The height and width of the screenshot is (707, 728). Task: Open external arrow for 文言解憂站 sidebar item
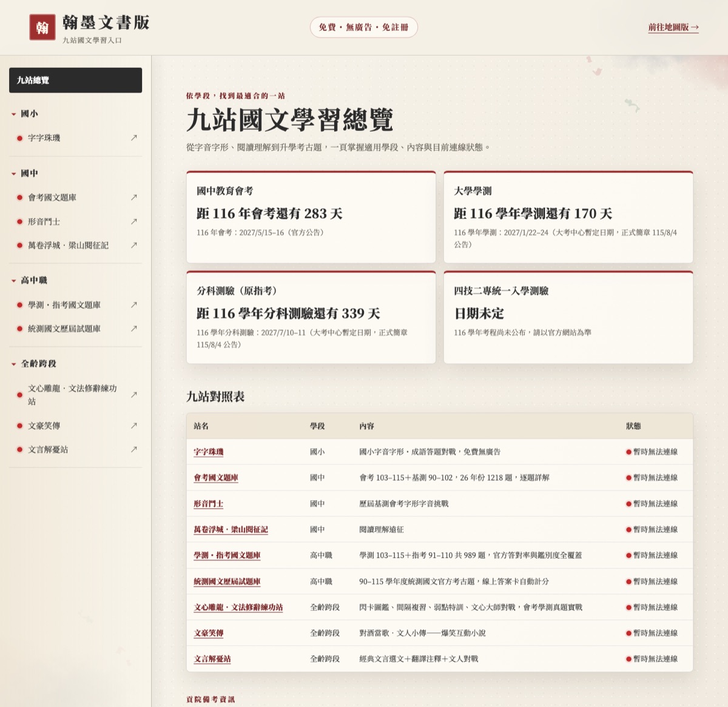(x=134, y=449)
